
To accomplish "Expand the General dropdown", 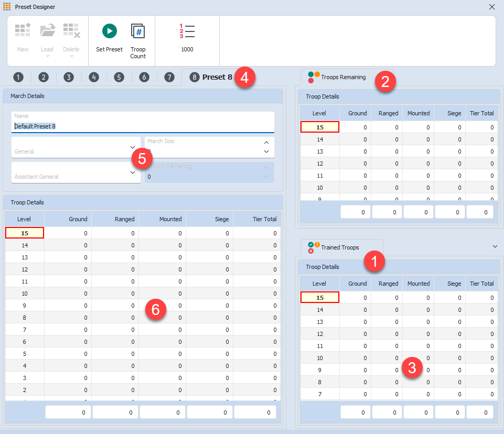I will 133,147.
